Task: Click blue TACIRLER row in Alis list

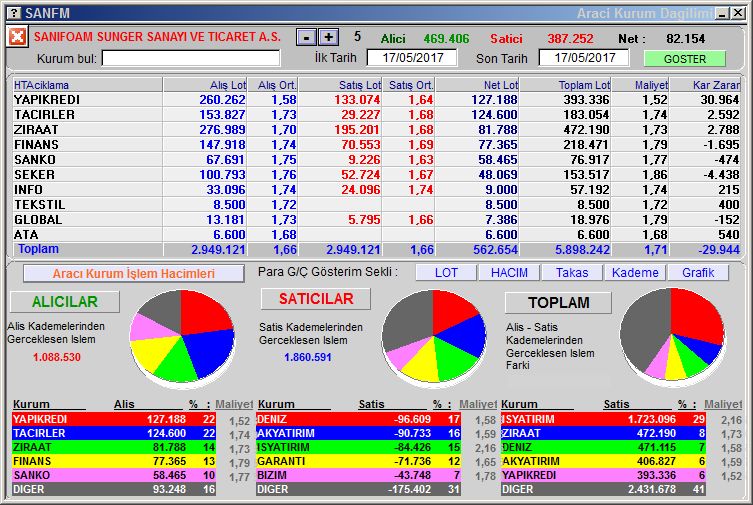Action: click(x=114, y=433)
